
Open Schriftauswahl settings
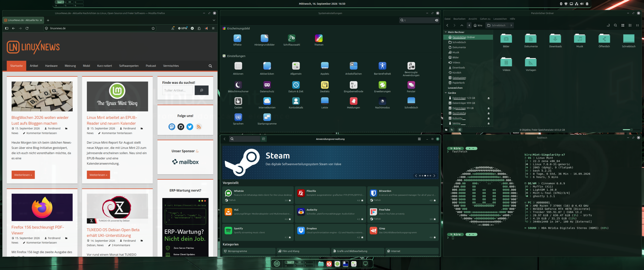click(x=292, y=40)
